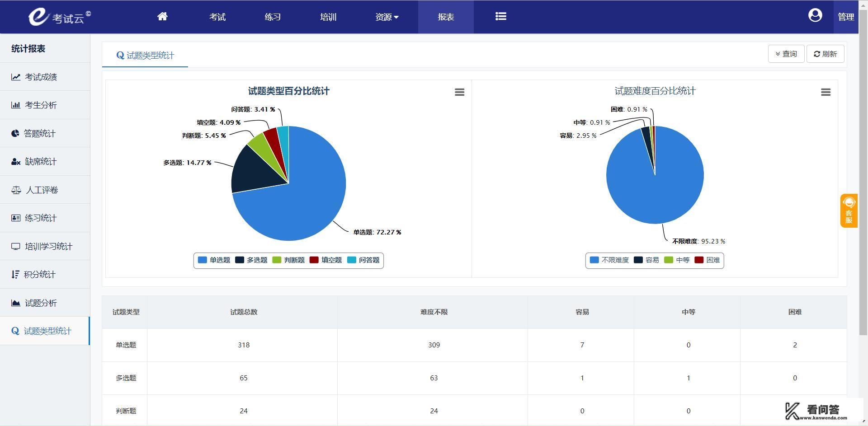Click the 判断题 row label

[x=126, y=411]
